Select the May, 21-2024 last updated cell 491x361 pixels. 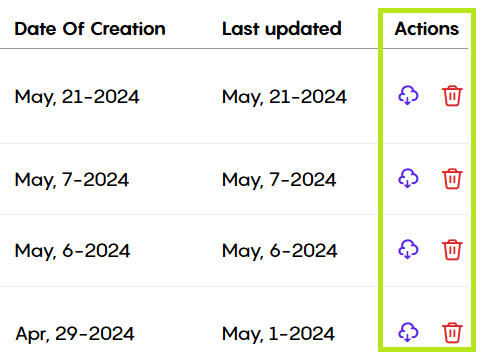coord(284,97)
